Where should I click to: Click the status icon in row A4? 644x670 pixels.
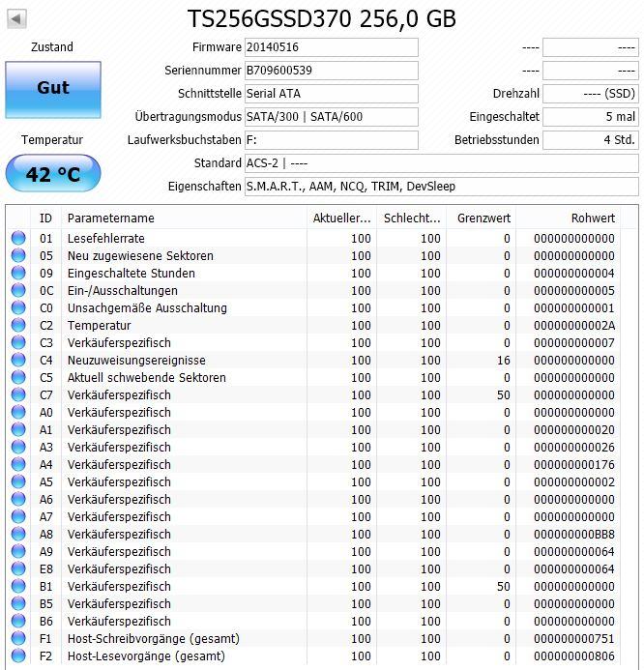(18, 464)
